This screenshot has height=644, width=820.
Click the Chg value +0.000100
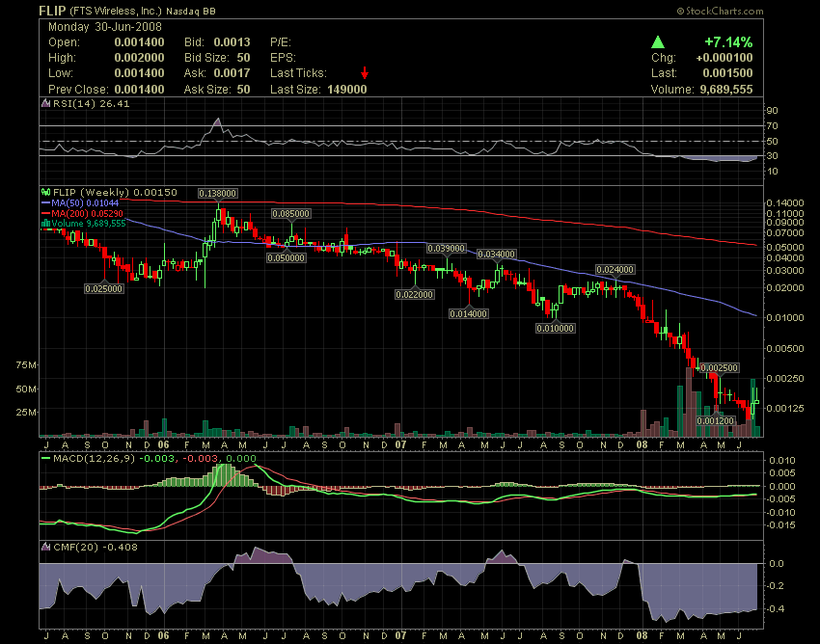tap(724, 58)
